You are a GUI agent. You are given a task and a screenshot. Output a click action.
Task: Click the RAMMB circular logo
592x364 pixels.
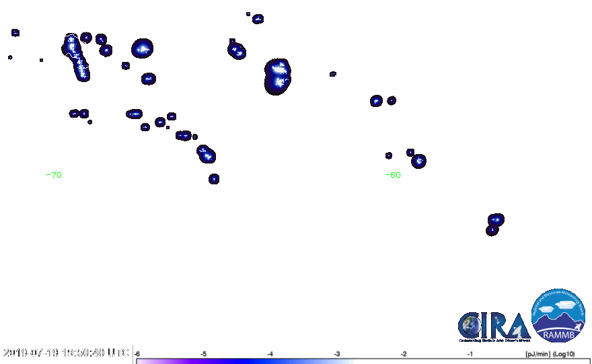[559, 316]
